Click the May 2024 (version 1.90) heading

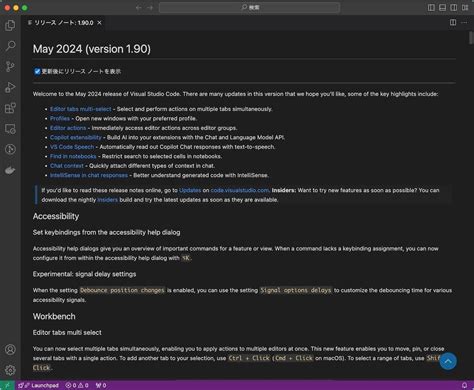coord(92,49)
